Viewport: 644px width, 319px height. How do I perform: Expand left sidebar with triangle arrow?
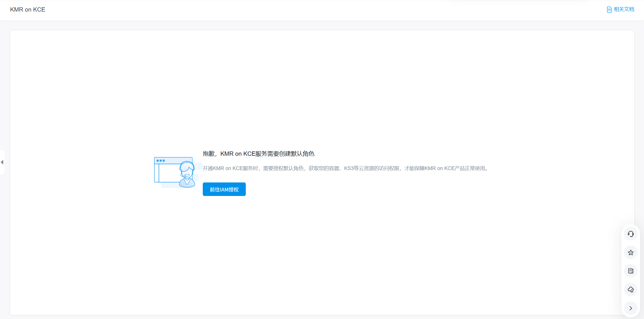(x=2, y=162)
